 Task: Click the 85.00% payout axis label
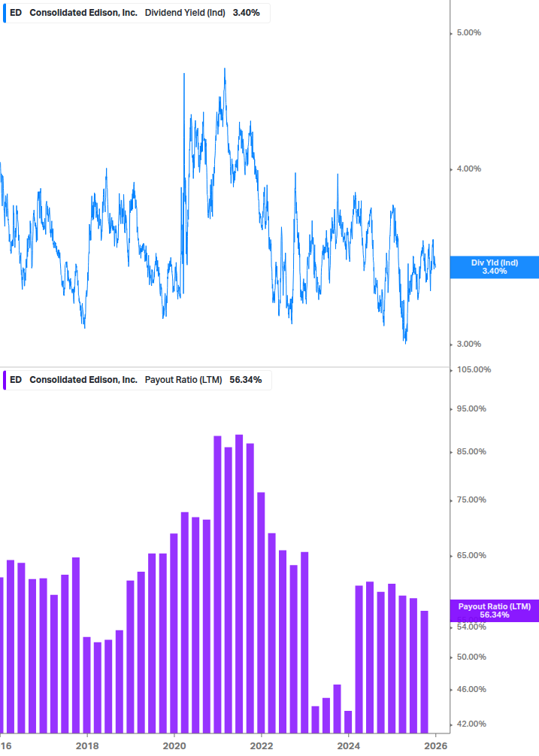point(471,452)
